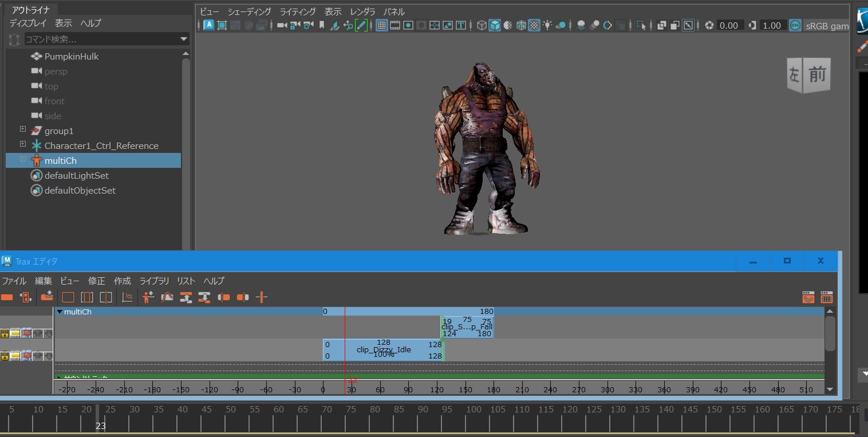The width and height of the screenshot is (868, 437).
Task: Click the gamma value field 1.00
Action: 772,25
